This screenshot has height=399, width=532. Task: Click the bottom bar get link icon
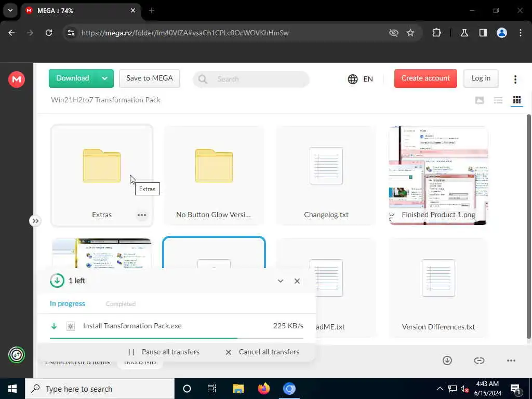click(x=479, y=361)
